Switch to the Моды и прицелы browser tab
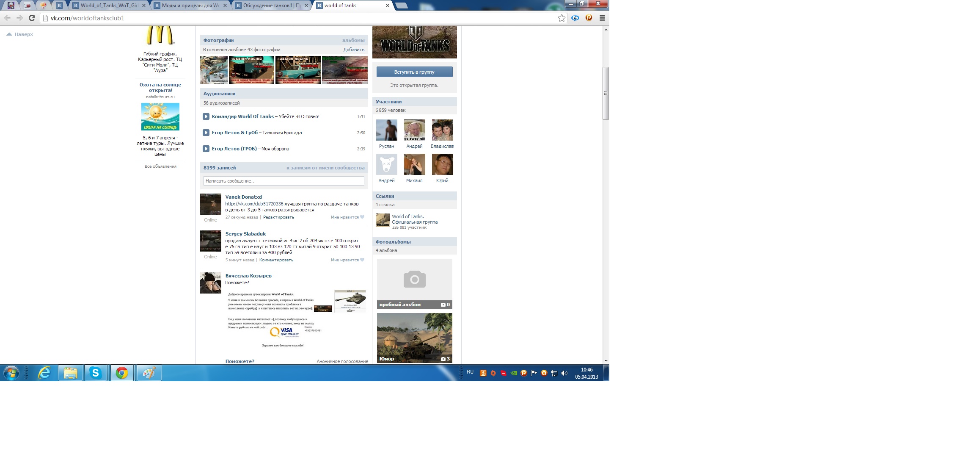The width and height of the screenshot is (980, 460). [x=190, y=6]
